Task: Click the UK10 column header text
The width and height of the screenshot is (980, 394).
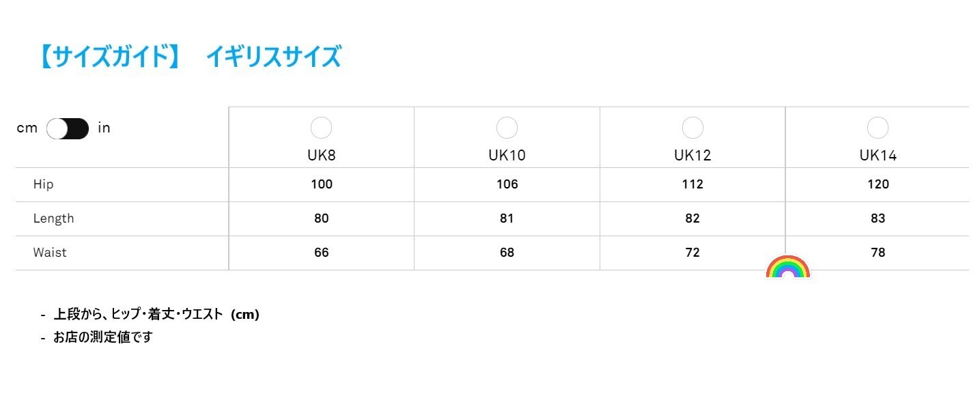Action: 507,156
